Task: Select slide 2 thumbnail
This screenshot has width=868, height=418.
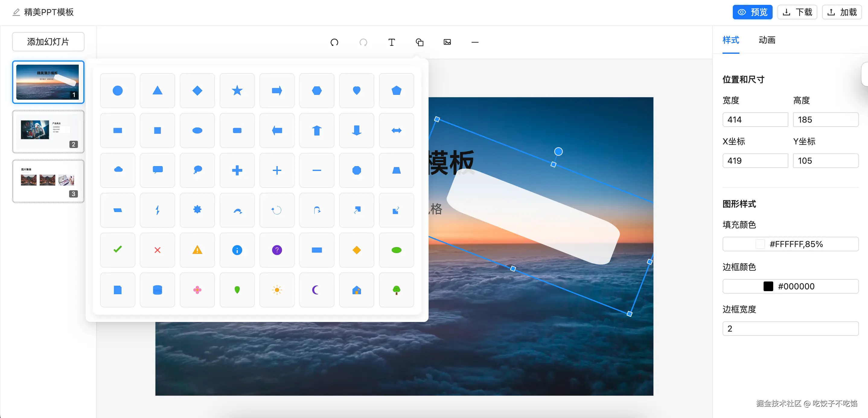Action: click(48, 131)
